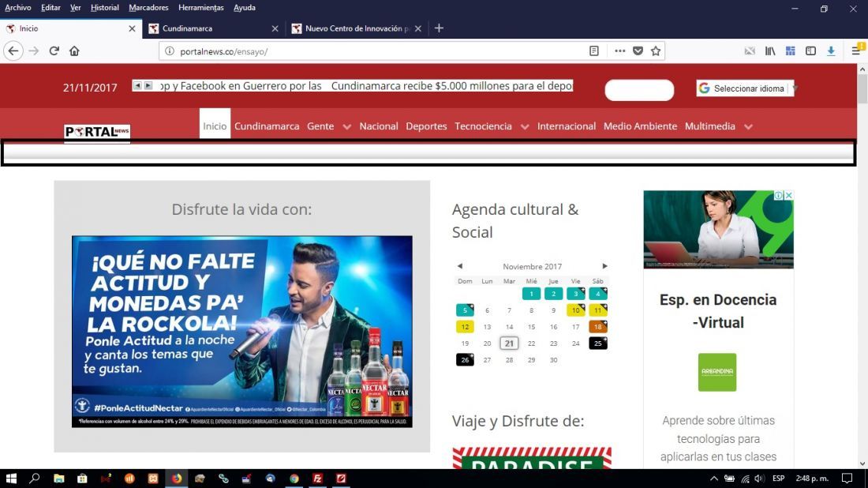Image resolution: width=868 pixels, height=488 pixels.
Task: Open calendar events for November 25
Action: (598, 343)
